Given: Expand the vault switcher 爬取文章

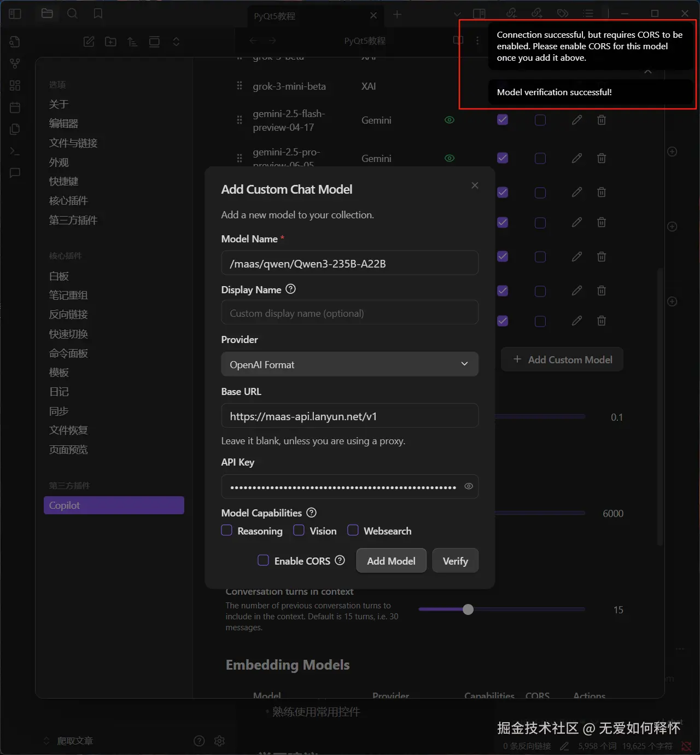Looking at the screenshot, I should click(68, 741).
